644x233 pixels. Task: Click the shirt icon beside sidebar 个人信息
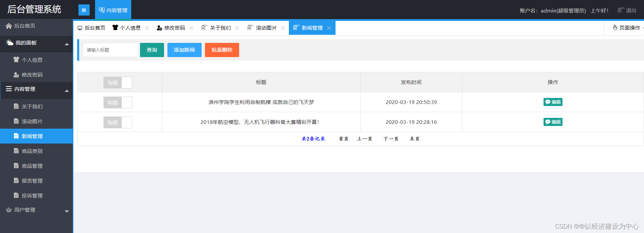[x=16, y=59]
